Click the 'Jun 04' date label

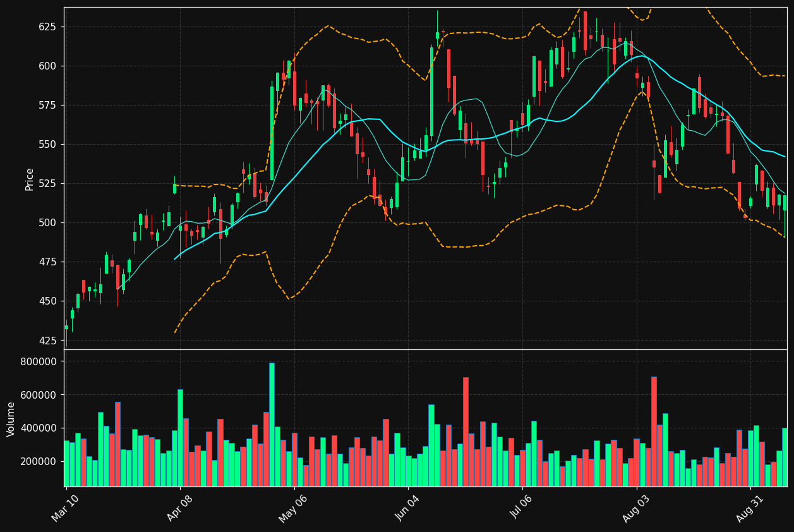[x=407, y=509]
